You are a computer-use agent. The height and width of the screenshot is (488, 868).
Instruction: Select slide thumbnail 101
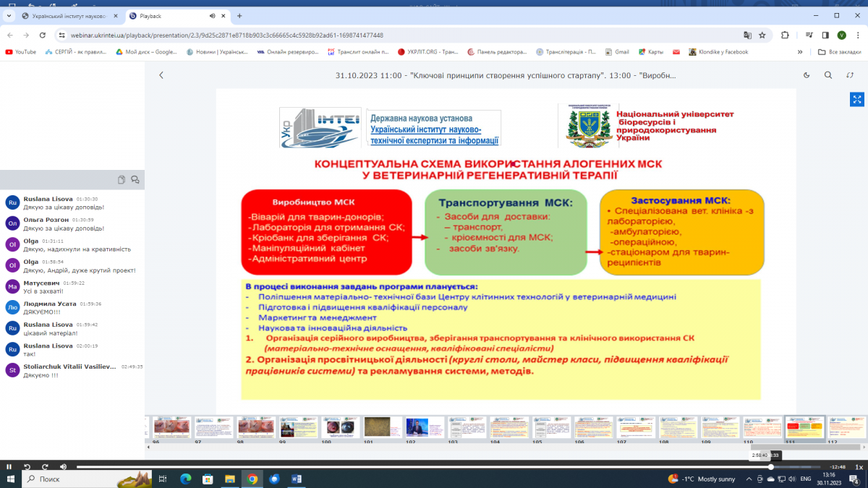(382, 427)
